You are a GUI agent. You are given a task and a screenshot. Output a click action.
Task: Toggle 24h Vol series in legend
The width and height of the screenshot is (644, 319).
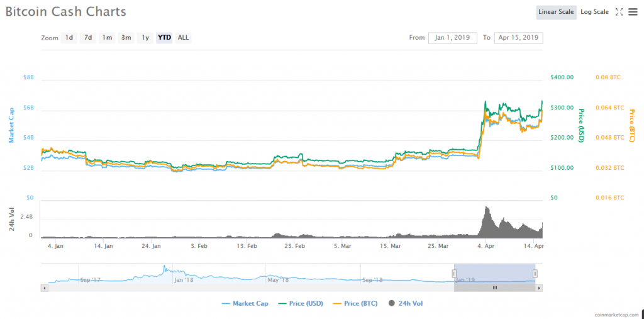(406, 304)
